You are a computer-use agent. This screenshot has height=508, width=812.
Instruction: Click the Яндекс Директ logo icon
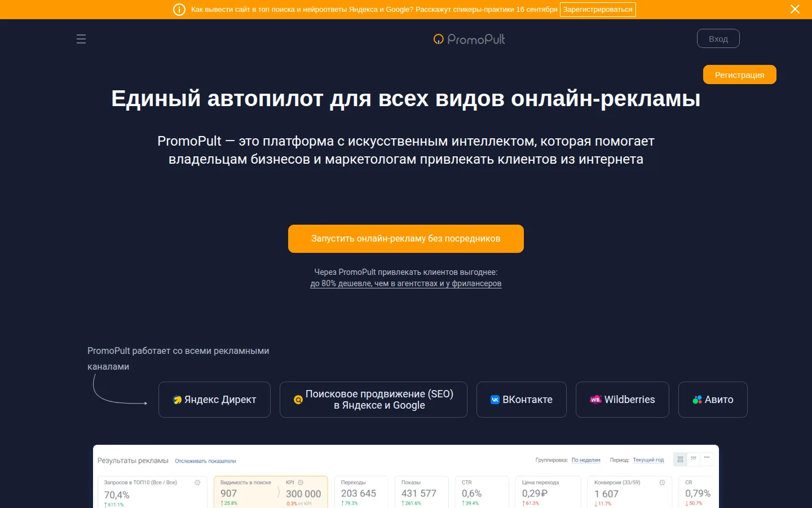tap(177, 400)
